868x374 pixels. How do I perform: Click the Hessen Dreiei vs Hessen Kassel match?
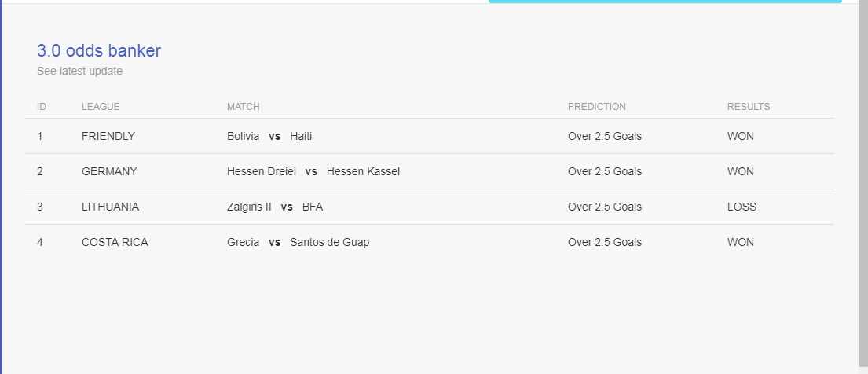(x=313, y=171)
